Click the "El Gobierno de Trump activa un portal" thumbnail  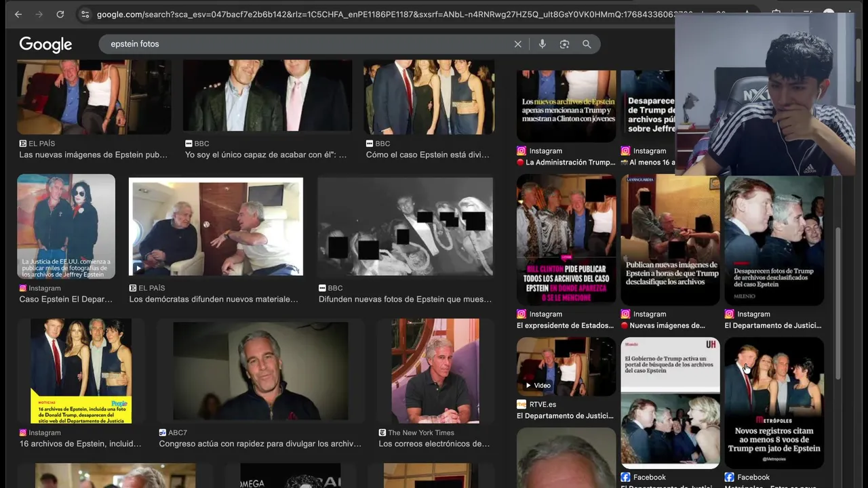(670, 403)
